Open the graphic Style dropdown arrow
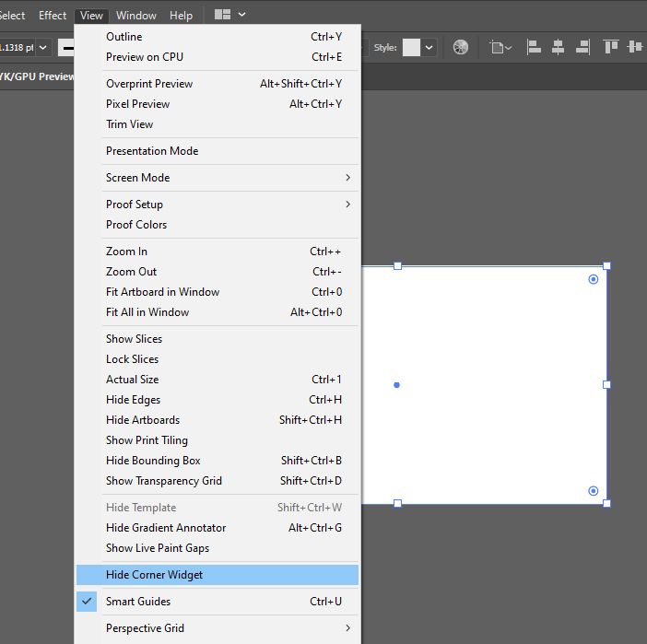The width and height of the screenshot is (647, 644). (429, 47)
